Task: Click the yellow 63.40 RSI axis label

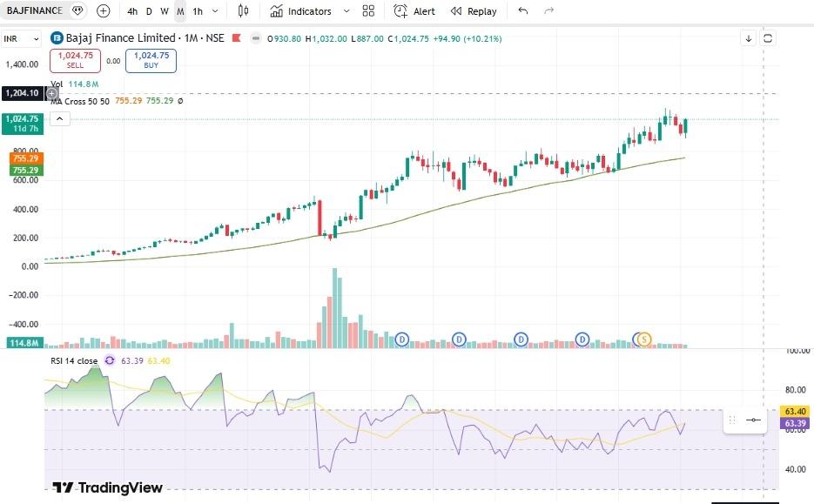Action: click(x=794, y=412)
